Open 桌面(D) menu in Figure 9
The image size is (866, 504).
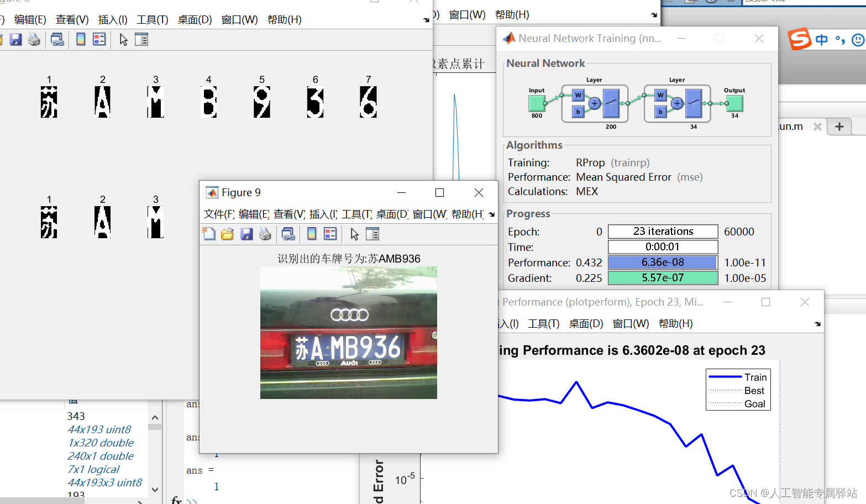pyautogui.click(x=392, y=214)
